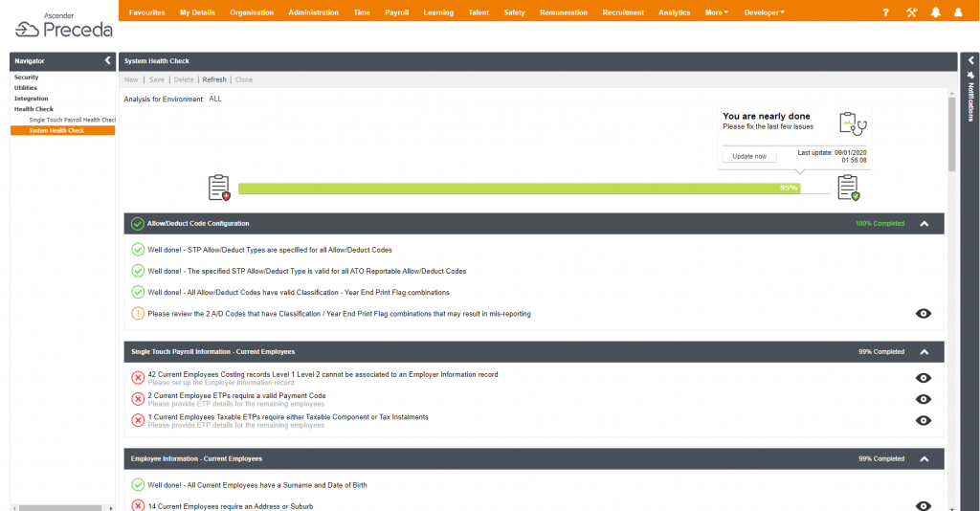Open the Safety menu

(x=514, y=12)
